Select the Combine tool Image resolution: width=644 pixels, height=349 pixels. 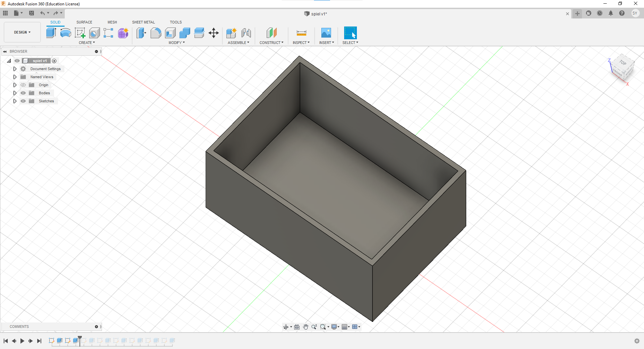185,33
